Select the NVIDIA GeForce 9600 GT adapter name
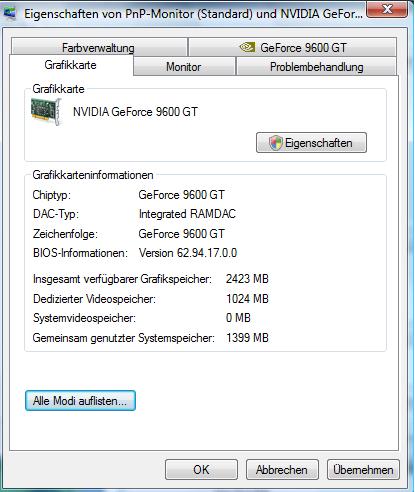Image resolution: width=415 pixels, height=492 pixels. pyautogui.click(x=135, y=112)
